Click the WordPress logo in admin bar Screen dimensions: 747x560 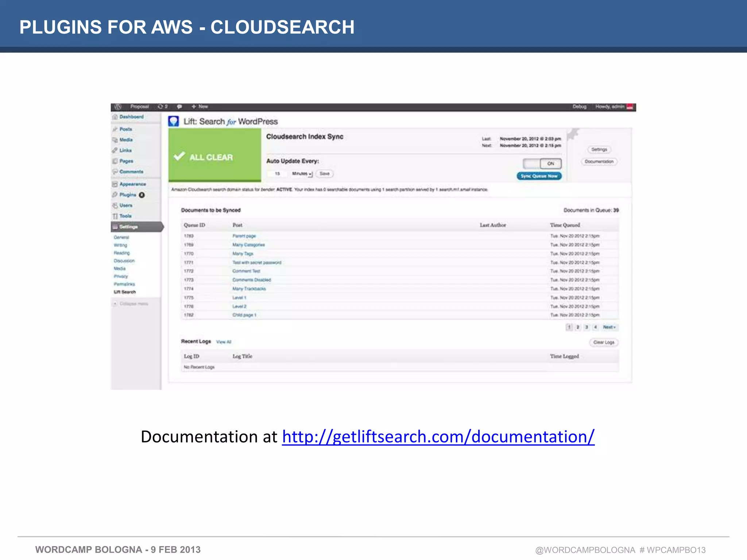[x=117, y=107]
